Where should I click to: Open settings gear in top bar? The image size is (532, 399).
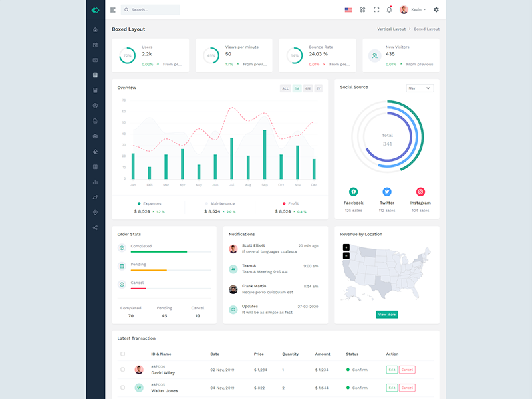[436, 10]
